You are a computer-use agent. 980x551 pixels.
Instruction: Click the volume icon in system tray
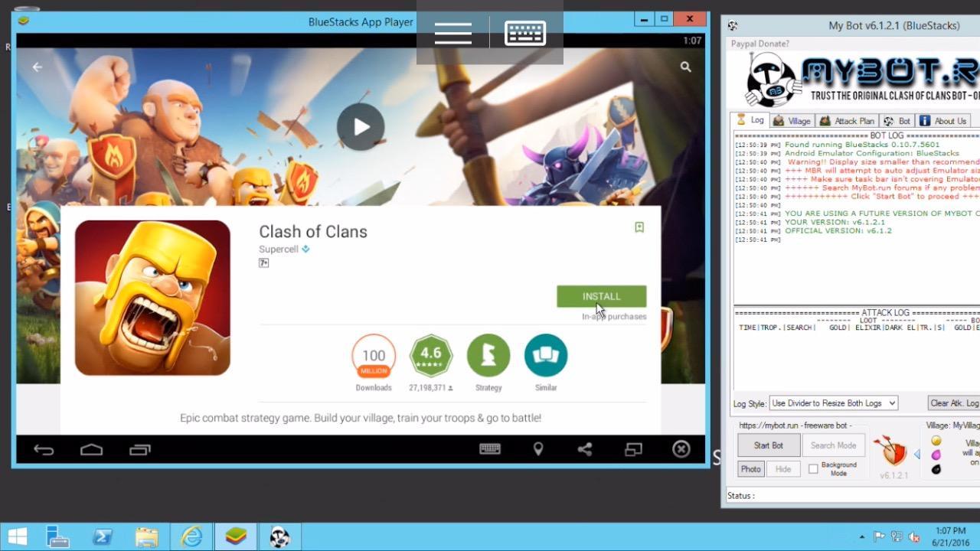click(913, 536)
